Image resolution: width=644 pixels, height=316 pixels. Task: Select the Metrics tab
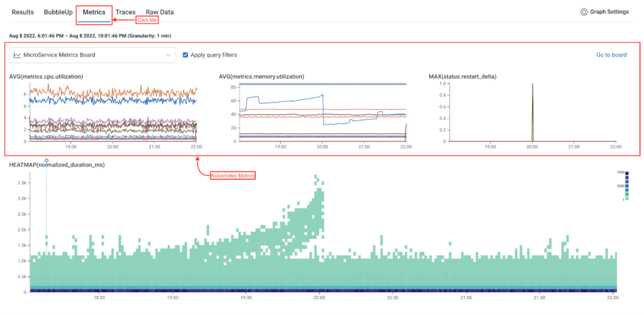94,12
